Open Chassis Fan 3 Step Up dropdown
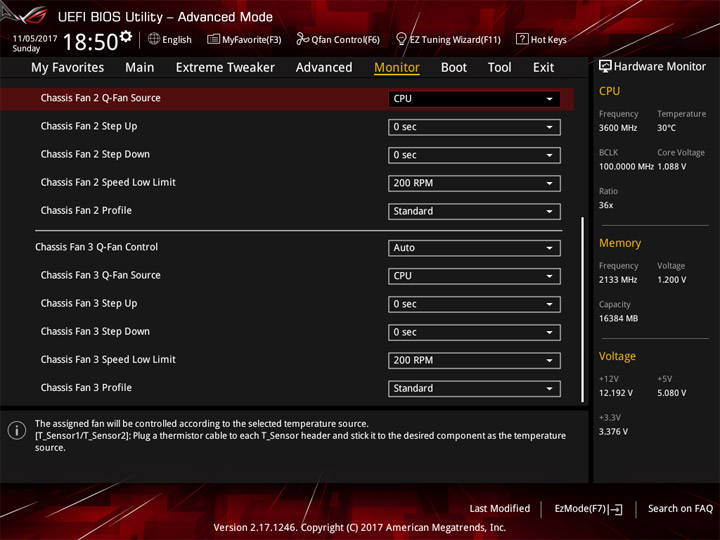Viewport: 720px width, 540px height. click(x=474, y=304)
